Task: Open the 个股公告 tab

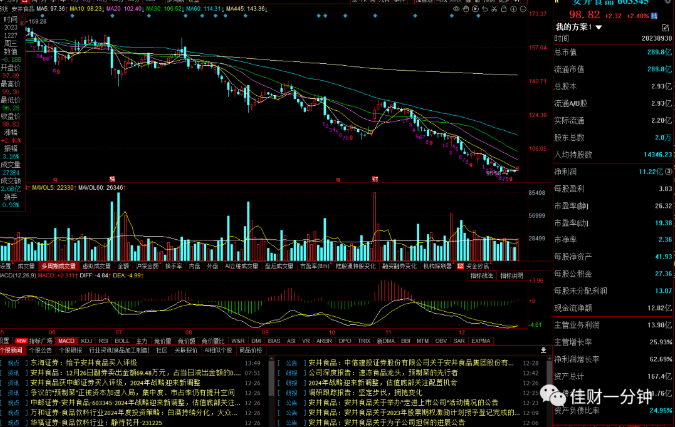Action: pos(41,350)
